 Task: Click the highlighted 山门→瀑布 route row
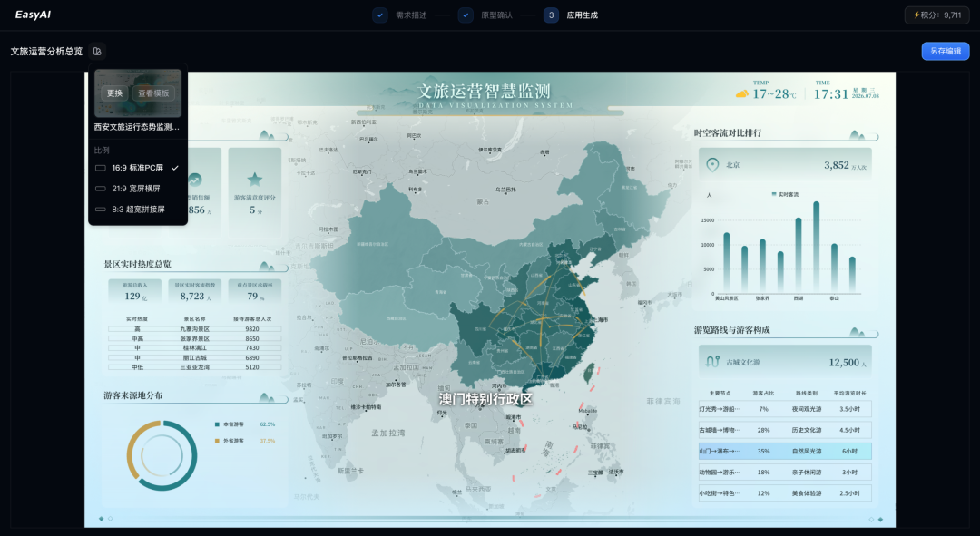tap(785, 451)
